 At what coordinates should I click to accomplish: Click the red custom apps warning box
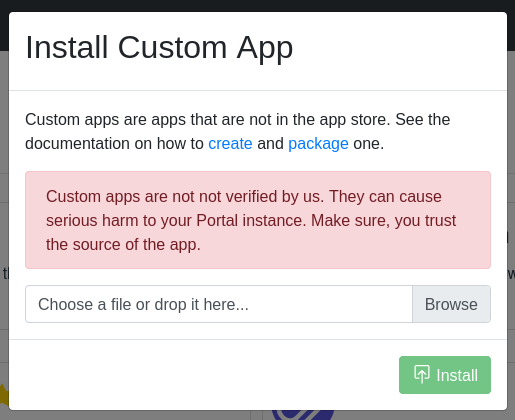click(x=258, y=220)
